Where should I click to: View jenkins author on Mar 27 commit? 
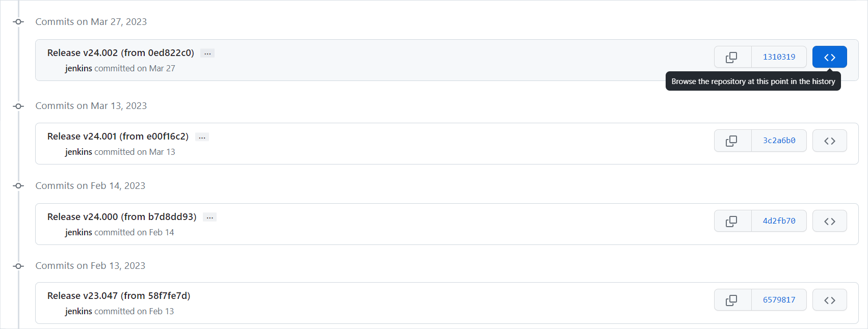coord(78,68)
